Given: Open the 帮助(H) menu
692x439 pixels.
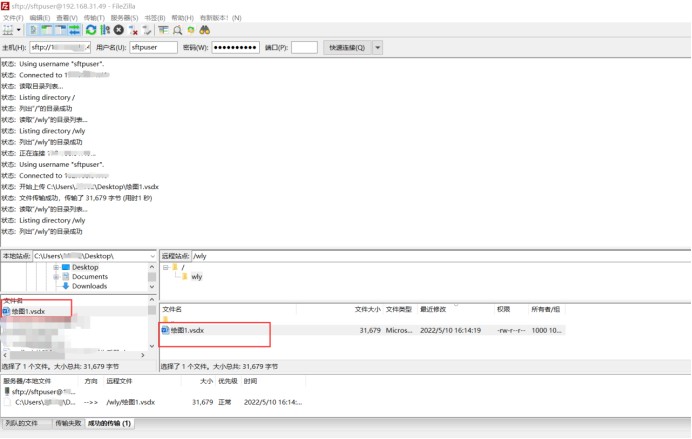Looking at the screenshot, I should (x=183, y=18).
